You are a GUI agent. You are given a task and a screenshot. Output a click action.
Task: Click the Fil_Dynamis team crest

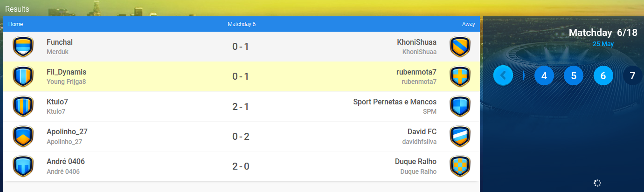tap(23, 76)
